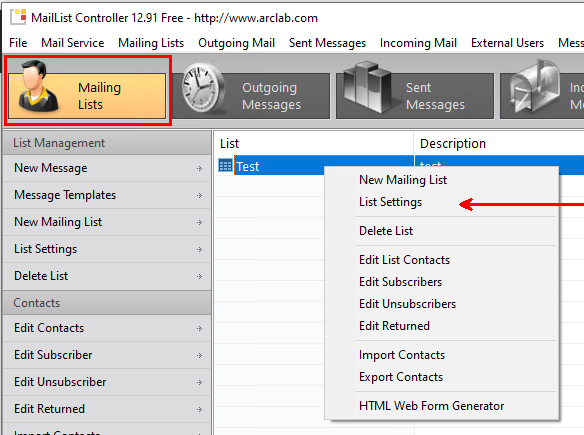
Task: Sort by the List column header
Action: (x=314, y=143)
